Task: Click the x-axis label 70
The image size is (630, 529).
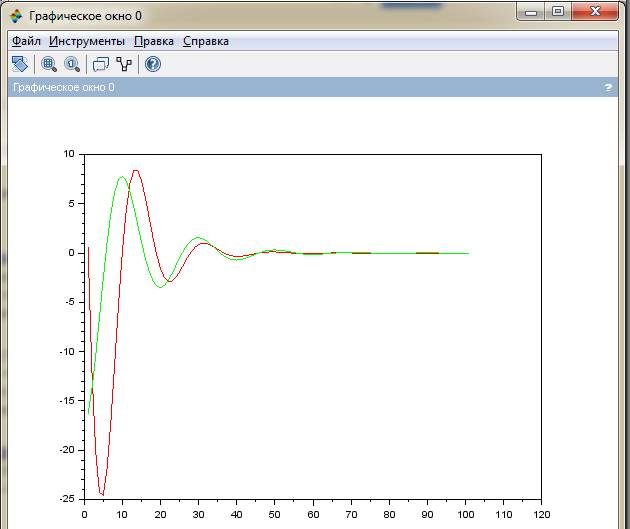Action: (x=351, y=515)
